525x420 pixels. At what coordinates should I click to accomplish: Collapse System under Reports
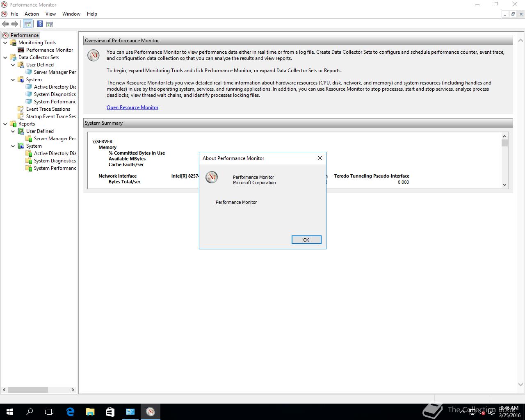(x=13, y=146)
